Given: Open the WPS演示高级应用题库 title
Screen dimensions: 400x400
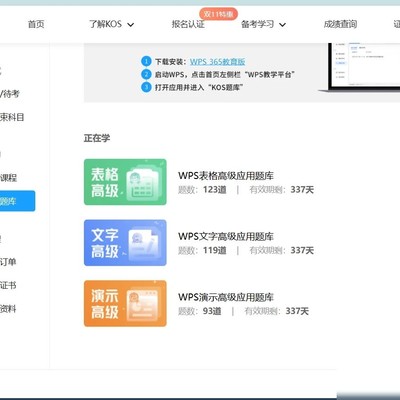Looking at the screenshot, I should tap(226, 297).
